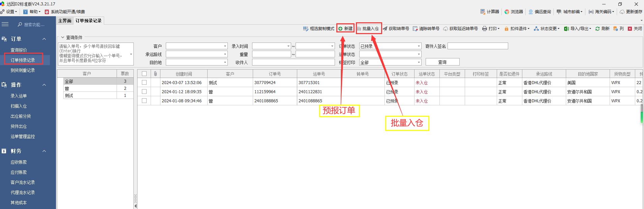Click the 获取转单号 icon
This screenshot has width=644, height=209.
[x=385, y=29]
